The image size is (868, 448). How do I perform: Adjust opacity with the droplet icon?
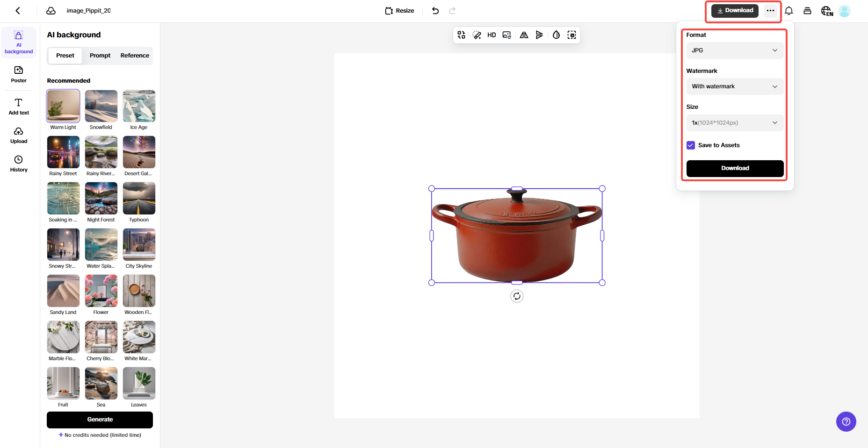[556, 35]
